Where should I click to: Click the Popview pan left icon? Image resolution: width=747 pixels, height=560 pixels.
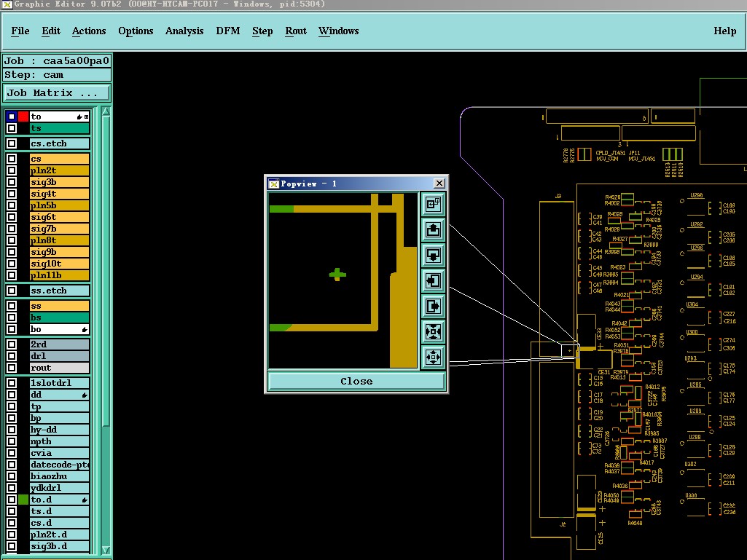point(433,280)
